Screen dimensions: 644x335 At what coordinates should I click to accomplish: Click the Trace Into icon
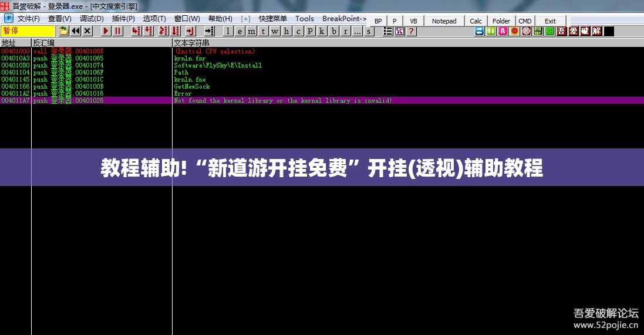164,31
